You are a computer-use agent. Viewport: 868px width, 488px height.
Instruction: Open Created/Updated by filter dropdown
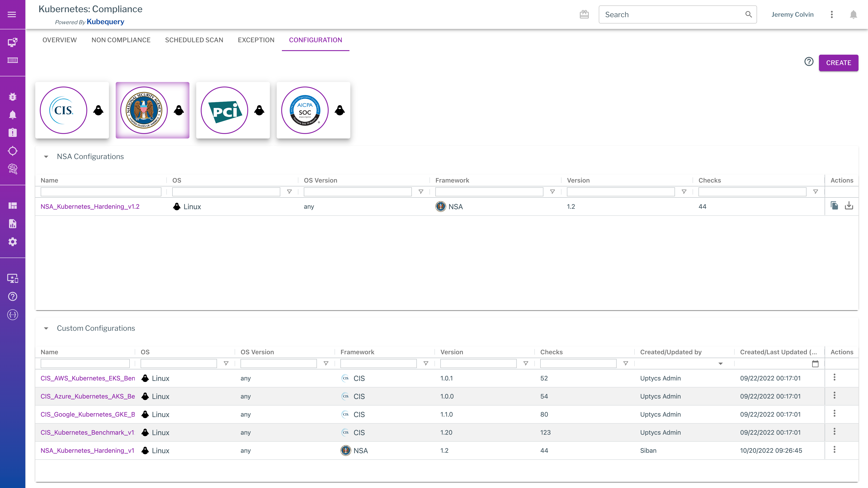720,364
